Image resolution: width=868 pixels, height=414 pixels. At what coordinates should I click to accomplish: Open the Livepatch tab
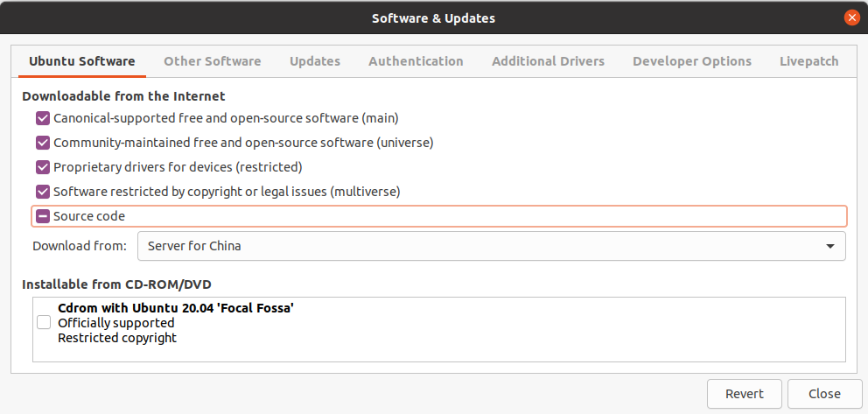808,61
